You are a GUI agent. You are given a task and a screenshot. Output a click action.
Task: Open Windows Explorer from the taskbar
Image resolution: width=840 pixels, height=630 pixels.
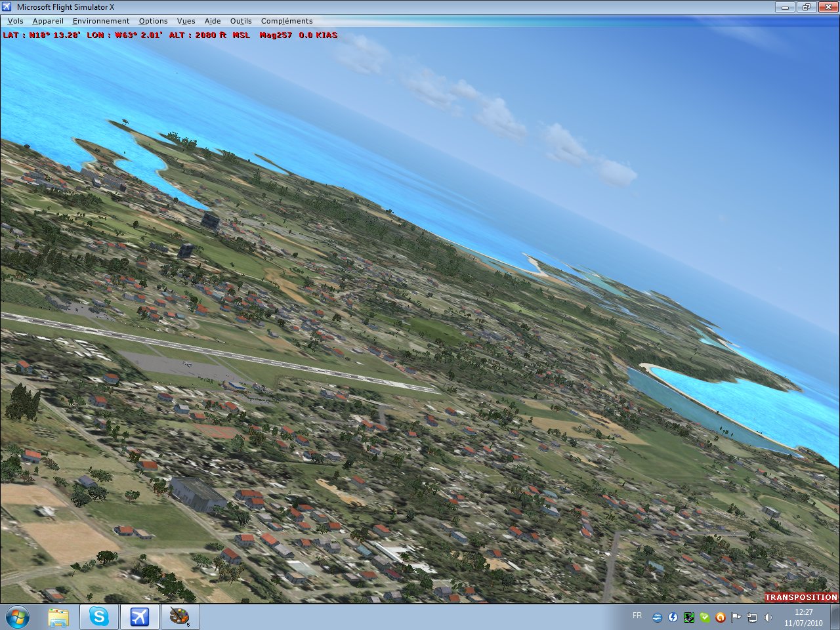click(x=58, y=617)
